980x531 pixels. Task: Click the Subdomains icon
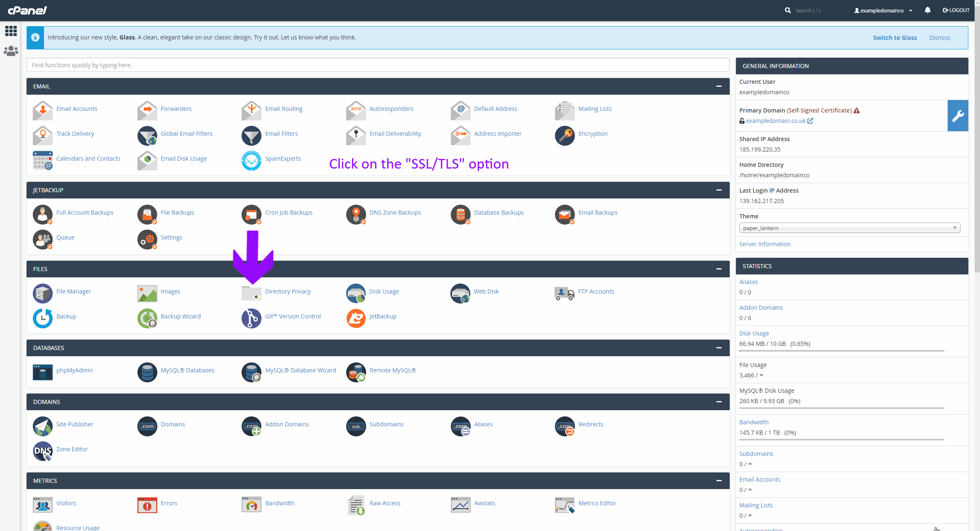click(356, 426)
